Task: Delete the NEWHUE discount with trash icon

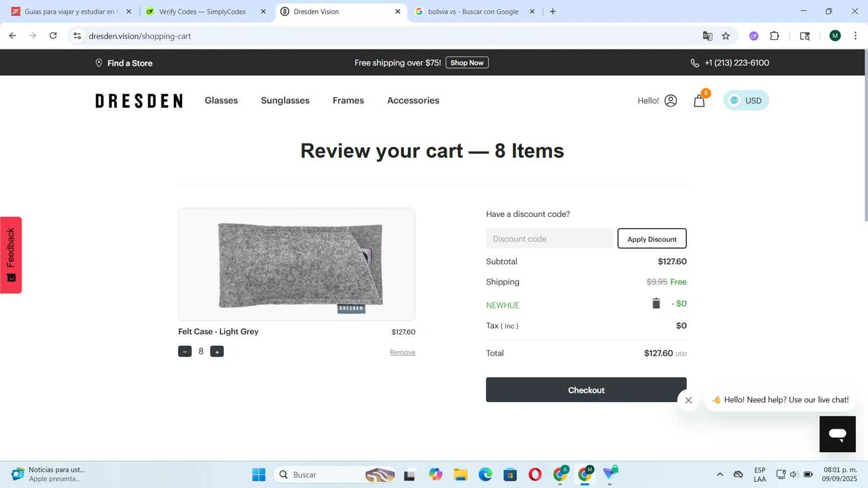Action: point(656,304)
